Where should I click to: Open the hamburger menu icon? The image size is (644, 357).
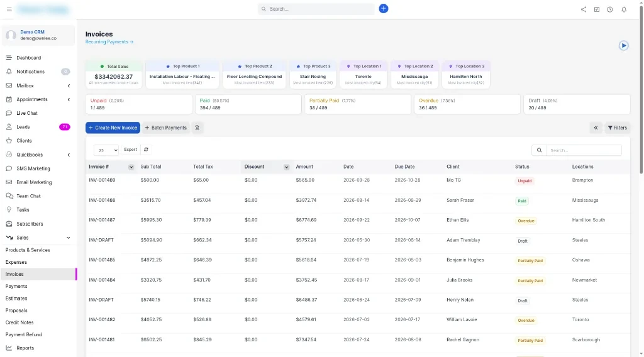pos(9,9)
